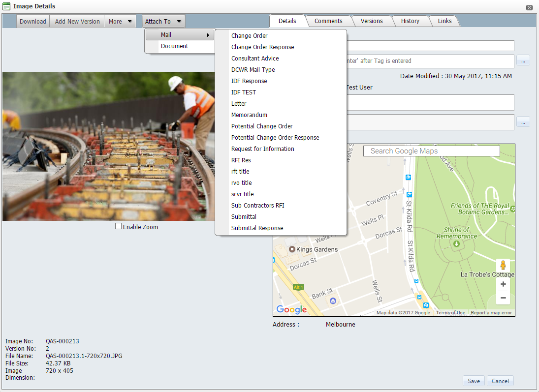
Task: Zoom out on the map
Action: coord(503,298)
